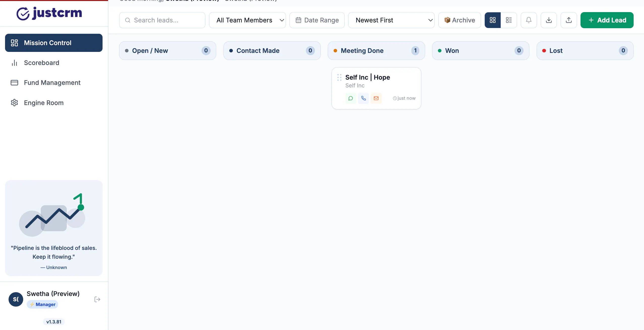Viewport: 644px width, 330px height.
Task: Open Mission Control in sidebar
Action: tap(54, 43)
